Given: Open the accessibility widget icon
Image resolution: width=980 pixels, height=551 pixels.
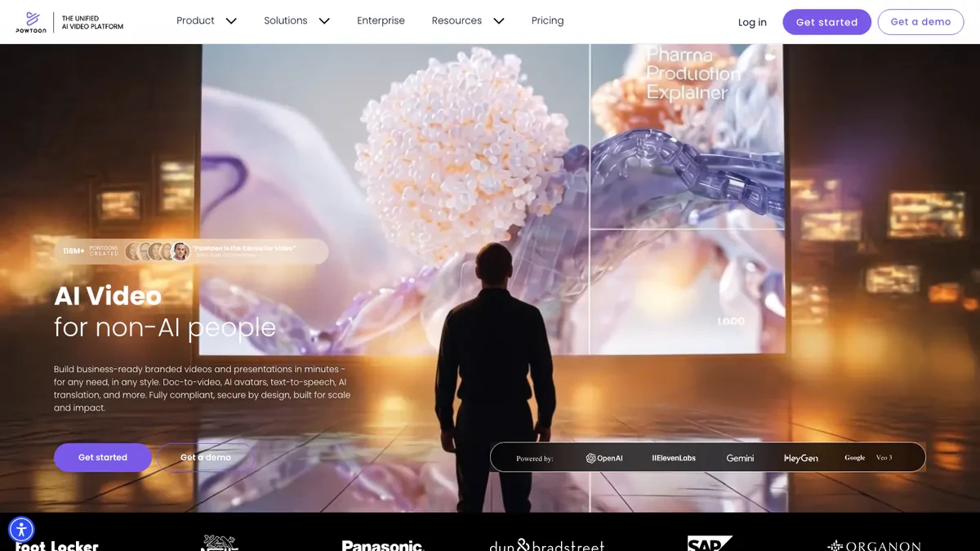Looking at the screenshot, I should click(x=21, y=530).
